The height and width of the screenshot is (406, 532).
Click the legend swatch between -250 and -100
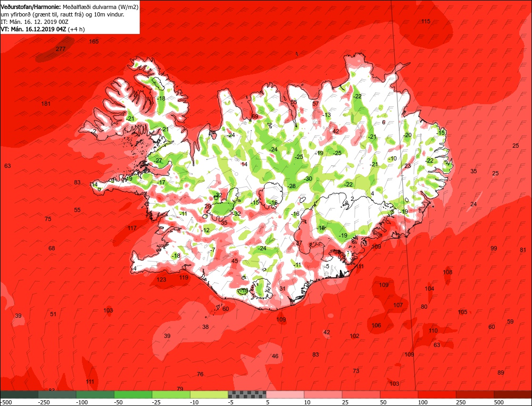click(x=57, y=394)
